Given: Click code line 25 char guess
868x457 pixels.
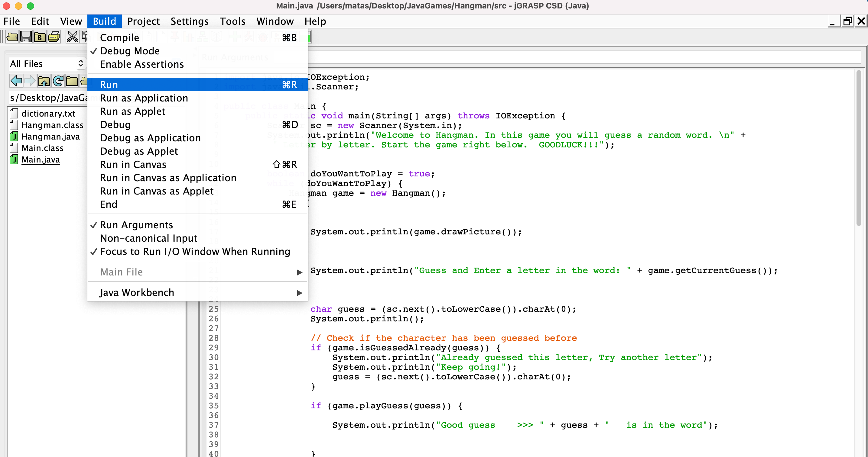Looking at the screenshot, I should (x=443, y=309).
